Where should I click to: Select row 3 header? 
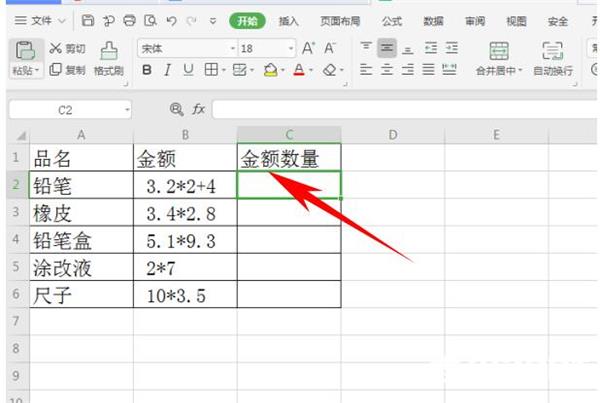(16, 212)
